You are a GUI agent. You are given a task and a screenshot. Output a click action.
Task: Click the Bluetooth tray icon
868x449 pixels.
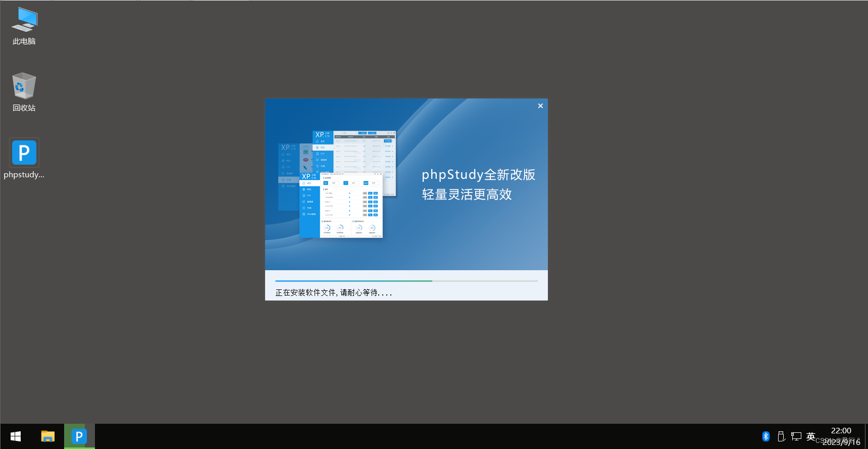pyautogui.click(x=766, y=436)
